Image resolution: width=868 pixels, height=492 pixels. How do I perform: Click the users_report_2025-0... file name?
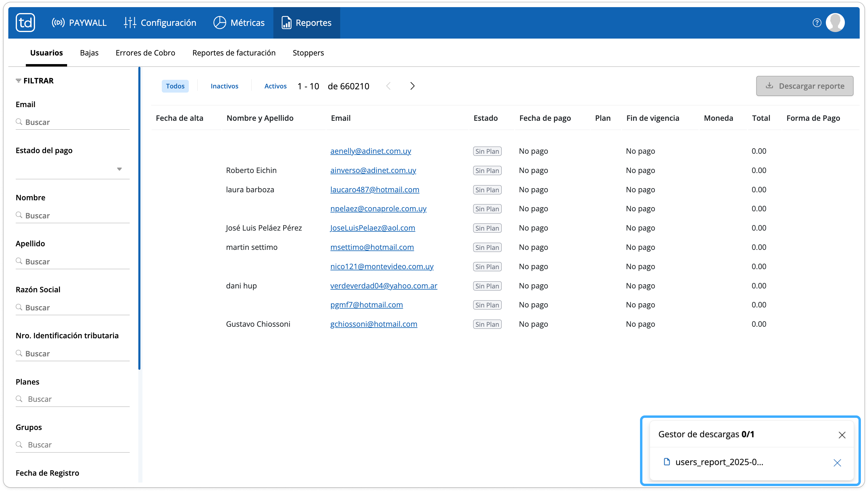pyautogui.click(x=719, y=462)
